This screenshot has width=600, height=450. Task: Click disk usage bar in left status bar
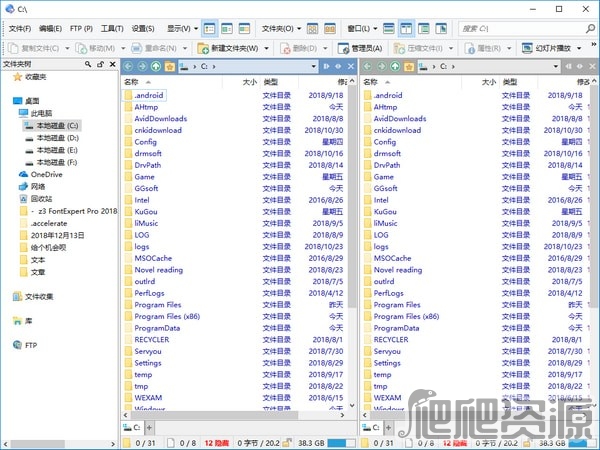[342, 443]
